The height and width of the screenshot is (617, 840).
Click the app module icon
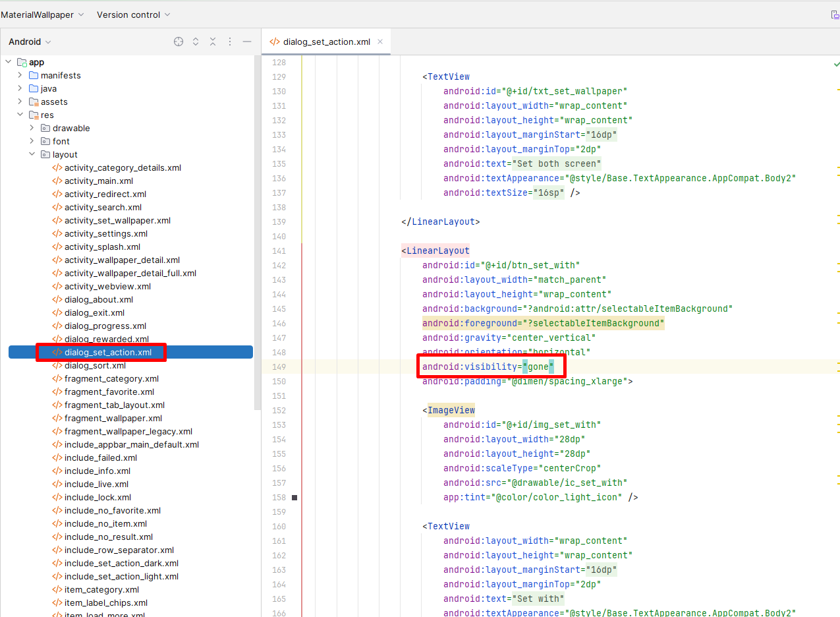[x=22, y=62]
